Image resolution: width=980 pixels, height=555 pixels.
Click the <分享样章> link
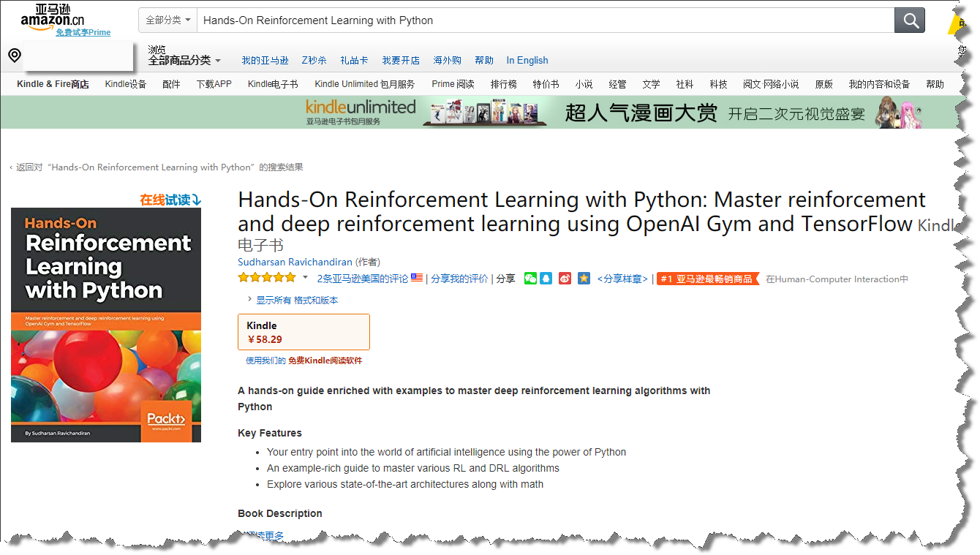622,279
